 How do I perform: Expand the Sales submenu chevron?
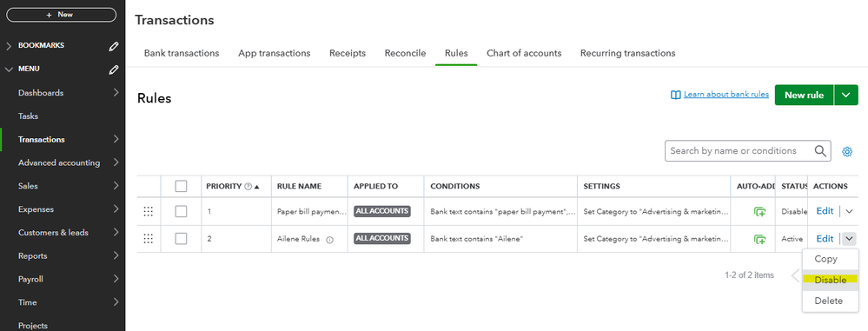click(116, 185)
